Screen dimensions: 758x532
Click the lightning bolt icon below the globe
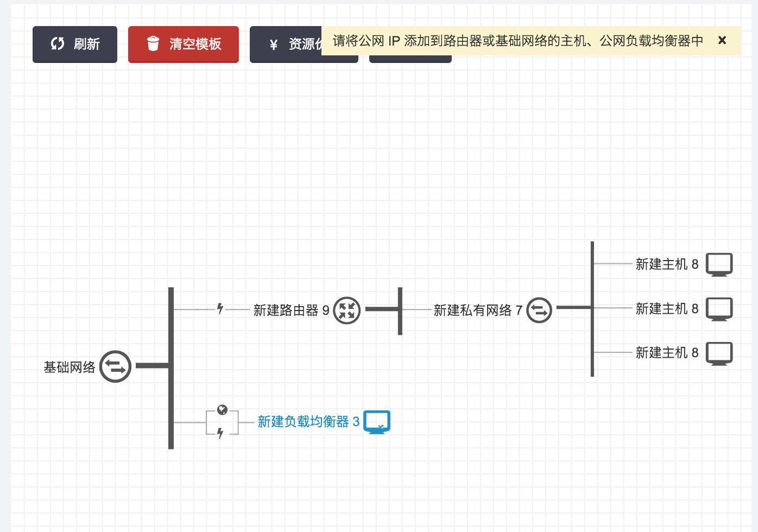(220, 433)
